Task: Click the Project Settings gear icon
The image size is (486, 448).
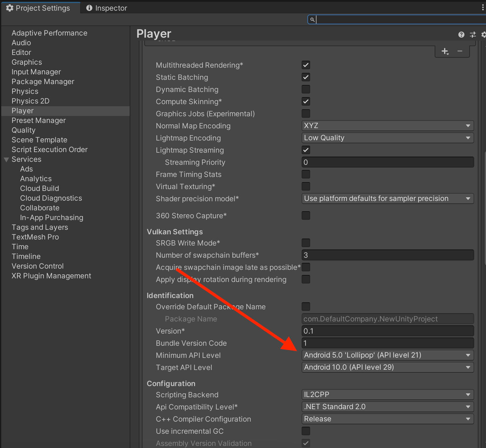Action: 10,8
